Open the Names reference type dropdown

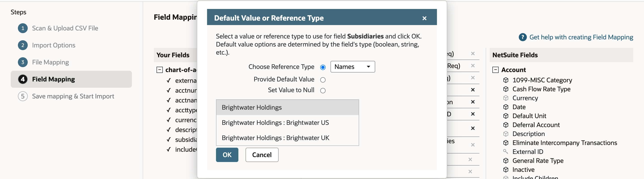coord(352,67)
